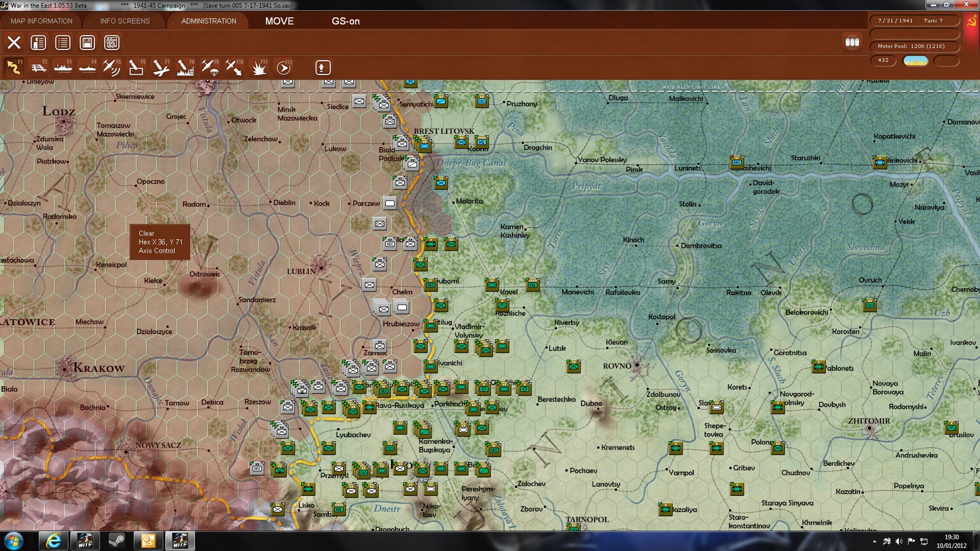Click the upward arrow toolbar button
The height and width of the screenshot is (551, 980).
pos(323,67)
